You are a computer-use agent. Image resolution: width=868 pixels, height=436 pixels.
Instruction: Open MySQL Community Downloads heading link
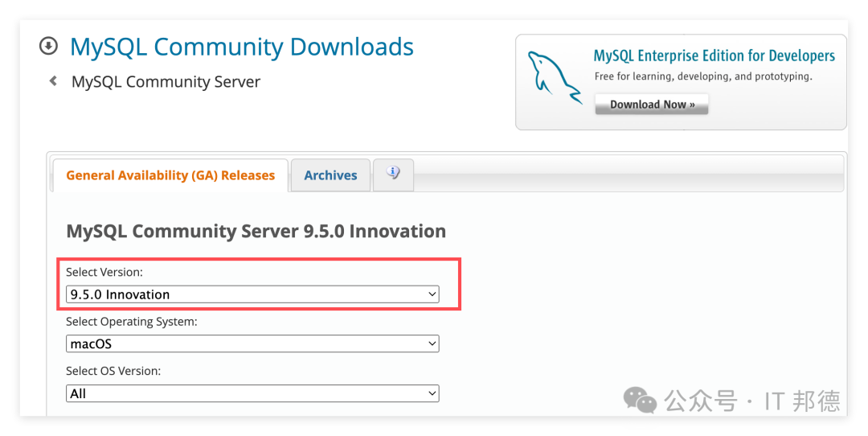pos(242,47)
